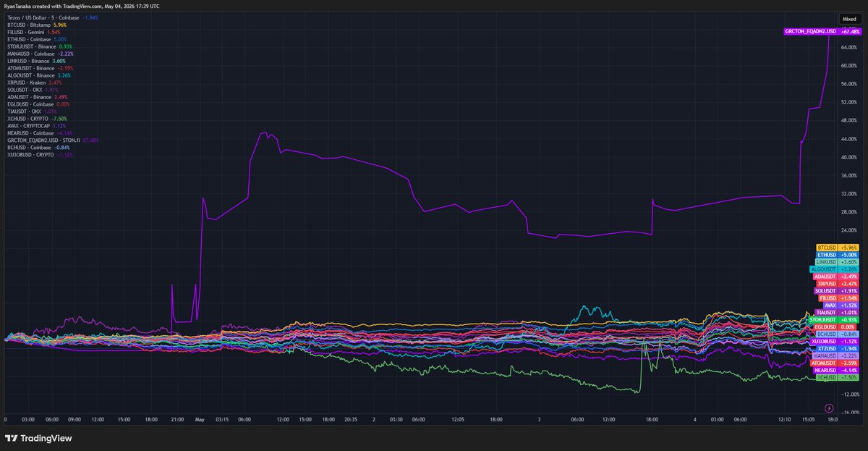Click the TIAUSDT +1.01% price scale label

click(838, 313)
